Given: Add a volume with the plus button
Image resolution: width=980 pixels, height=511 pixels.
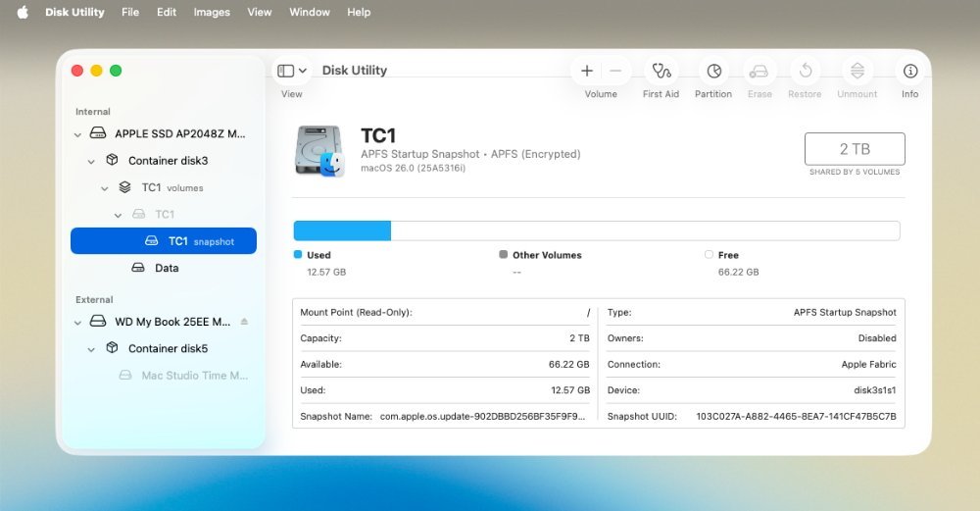Looking at the screenshot, I should coord(587,71).
